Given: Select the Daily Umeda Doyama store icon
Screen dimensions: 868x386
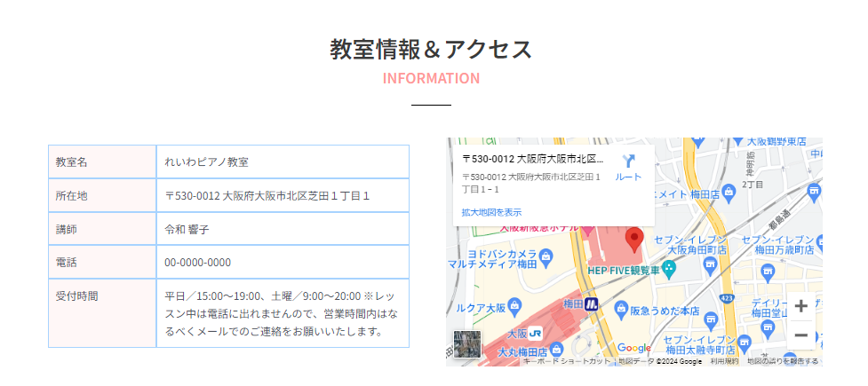Looking at the screenshot, I should point(766,329).
